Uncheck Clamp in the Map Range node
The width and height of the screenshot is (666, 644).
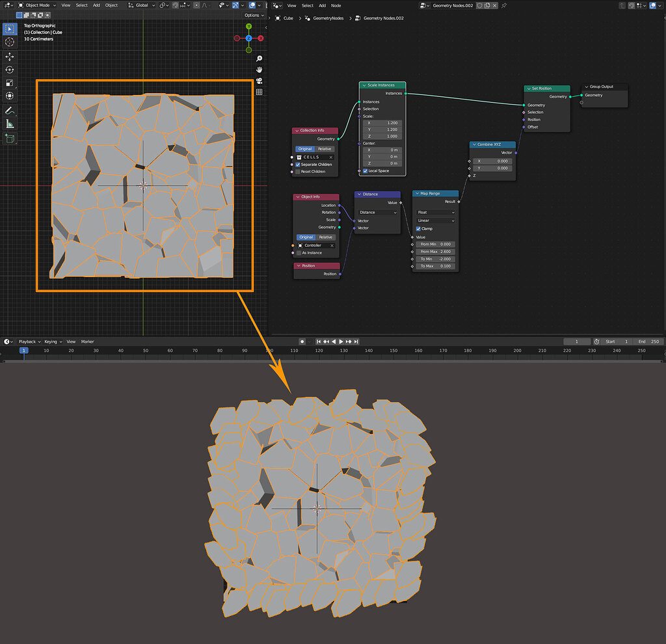coord(419,228)
